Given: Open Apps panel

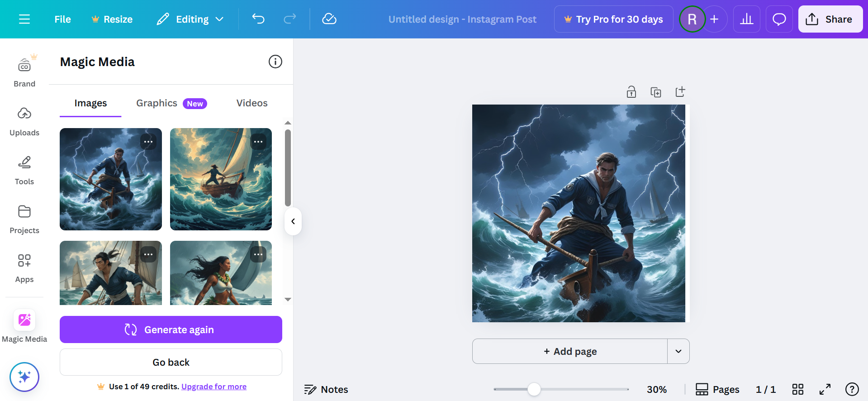Looking at the screenshot, I should tap(24, 268).
